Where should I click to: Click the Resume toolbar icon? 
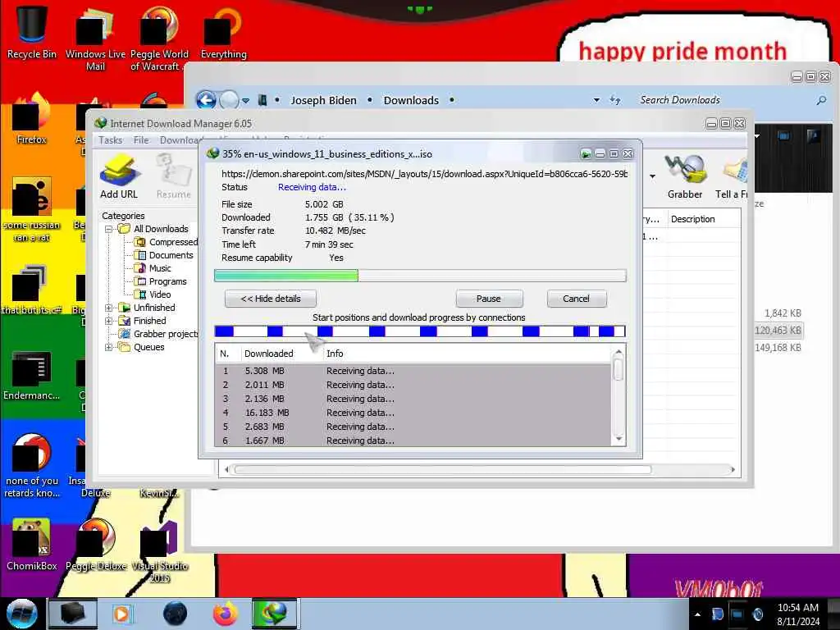(174, 177)
